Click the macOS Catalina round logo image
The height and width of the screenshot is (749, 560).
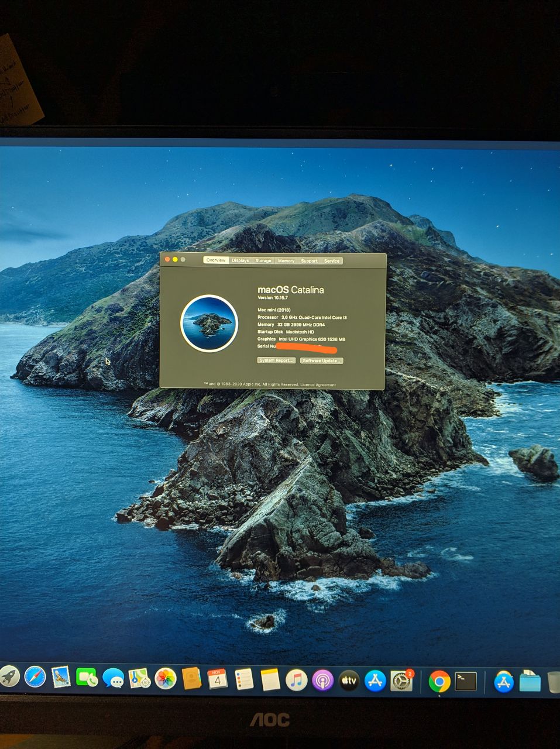click(209, 323)
